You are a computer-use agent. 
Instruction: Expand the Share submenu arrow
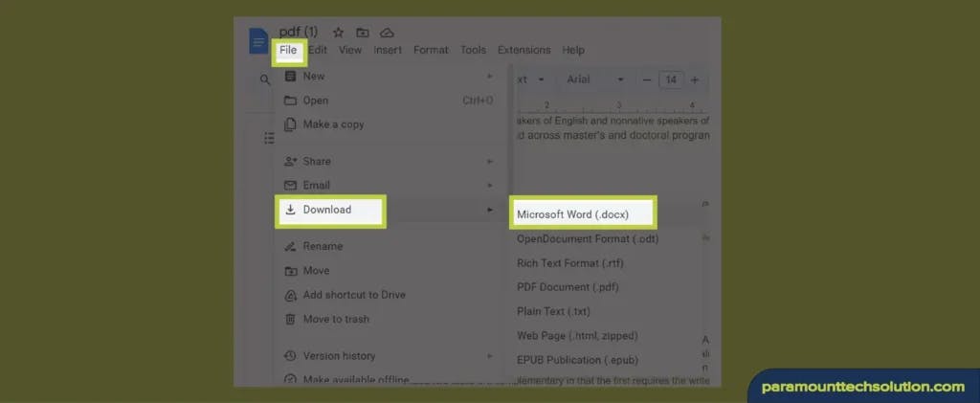click(x=490, y=161)
